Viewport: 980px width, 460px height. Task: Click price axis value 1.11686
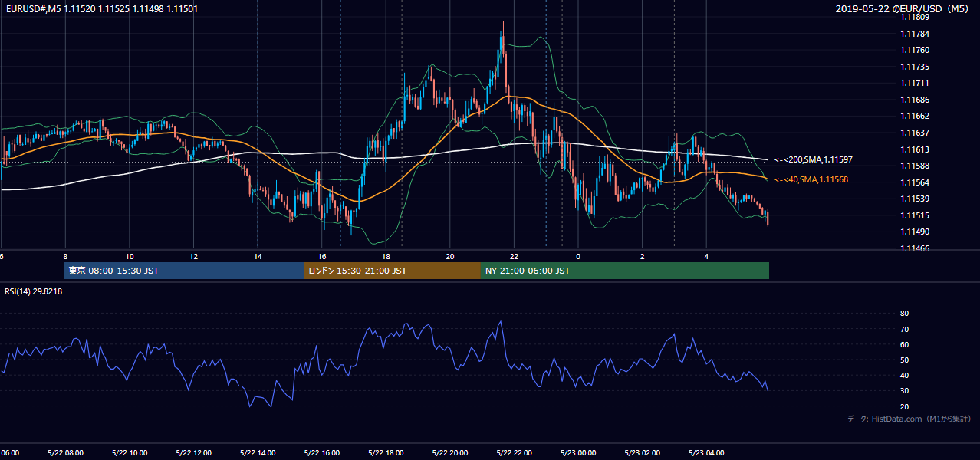(916, 100)
